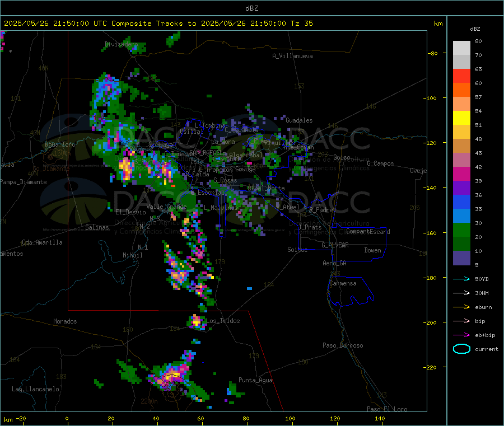Screen dimensions: 504x426
Task: Click the 'Nihuil' place label
Action: point(132,255)
